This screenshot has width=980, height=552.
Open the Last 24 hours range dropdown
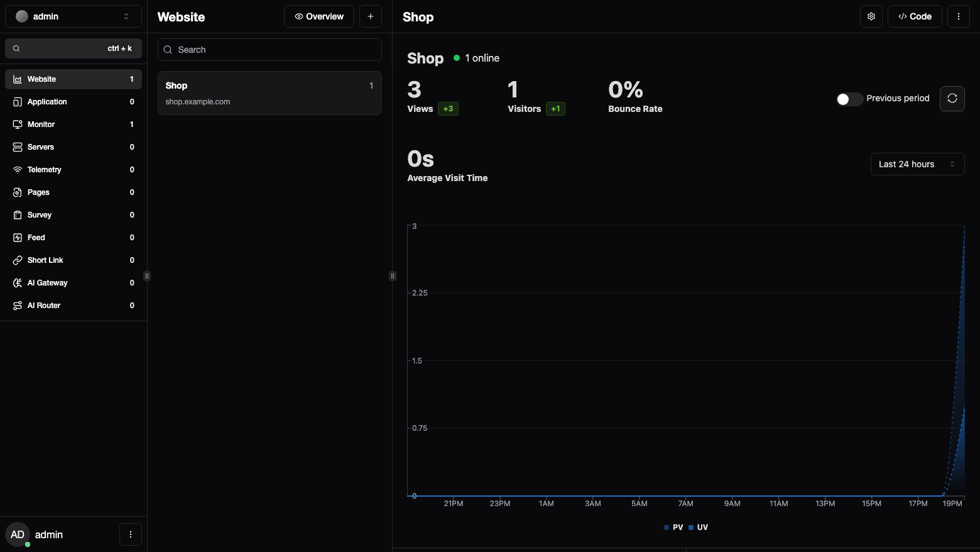918,164
